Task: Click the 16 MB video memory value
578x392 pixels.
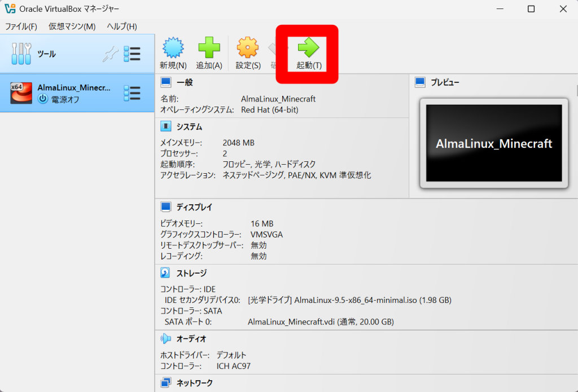Action: click(x=262, y=223)
